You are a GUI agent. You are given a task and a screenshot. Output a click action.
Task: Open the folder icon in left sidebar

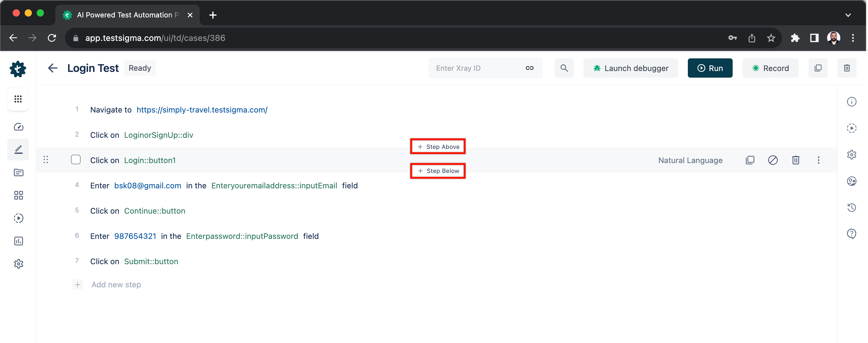[19, 172]
